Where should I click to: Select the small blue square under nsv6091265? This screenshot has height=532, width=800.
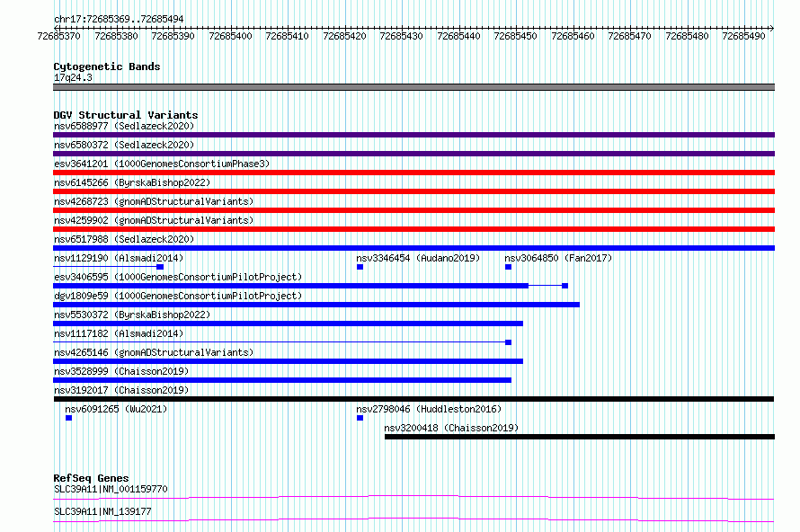[x=69, y=418]
